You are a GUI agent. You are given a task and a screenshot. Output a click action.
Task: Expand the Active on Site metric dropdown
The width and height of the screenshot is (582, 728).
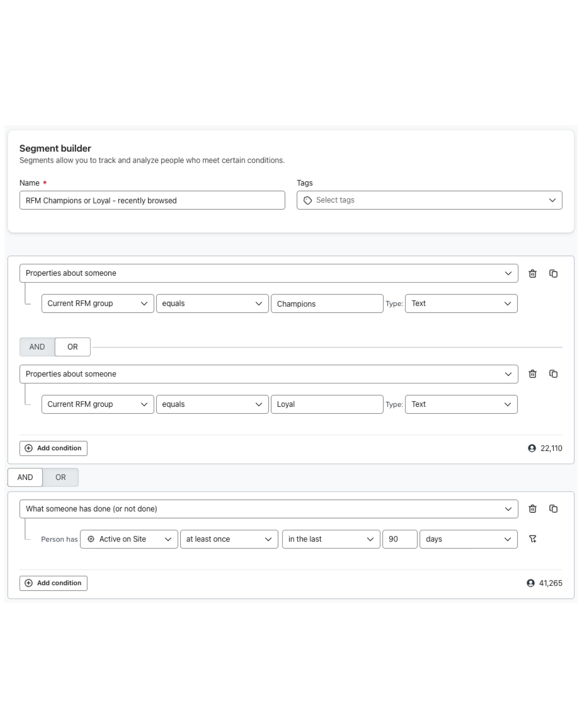point(129,539)
